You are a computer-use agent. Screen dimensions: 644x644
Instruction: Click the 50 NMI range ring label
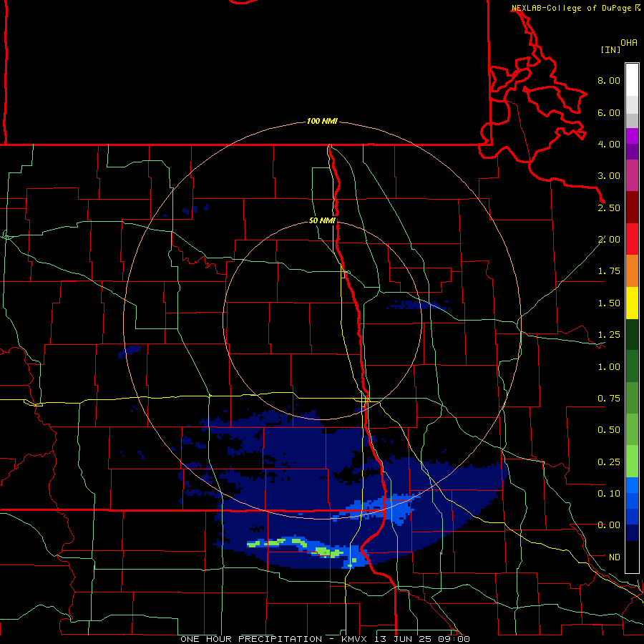pyautogui.click(x=322, y=220)
